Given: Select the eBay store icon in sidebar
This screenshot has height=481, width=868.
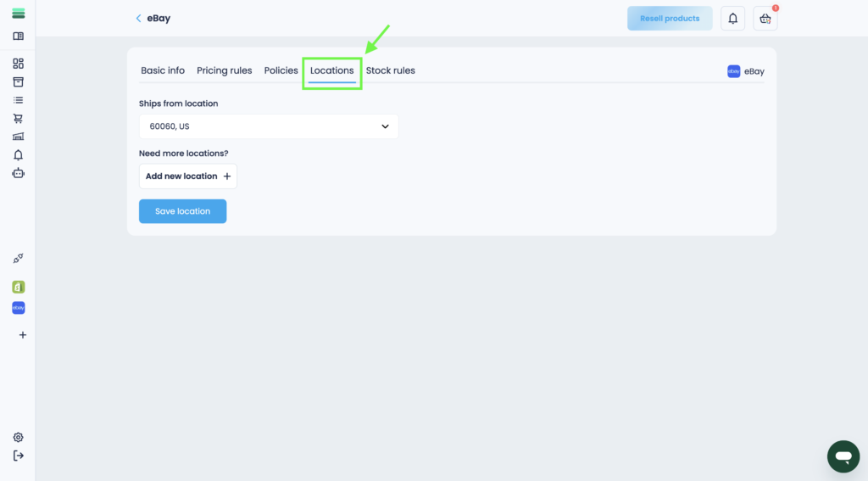Looking at the screenshot, I should pos(18,308).
